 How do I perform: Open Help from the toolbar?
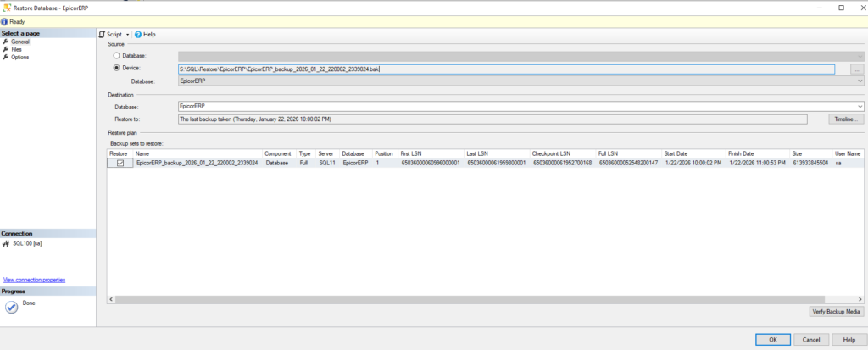(138, 34)
